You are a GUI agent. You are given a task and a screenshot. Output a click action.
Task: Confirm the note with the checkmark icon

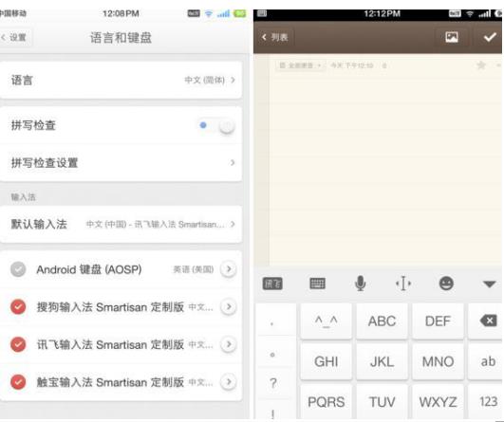tap(490, 37)
